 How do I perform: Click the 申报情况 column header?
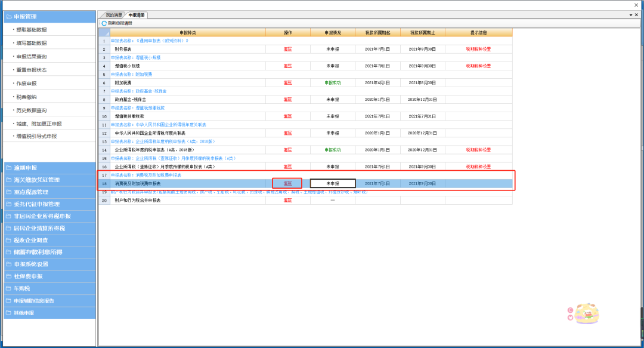pos(333,32)
